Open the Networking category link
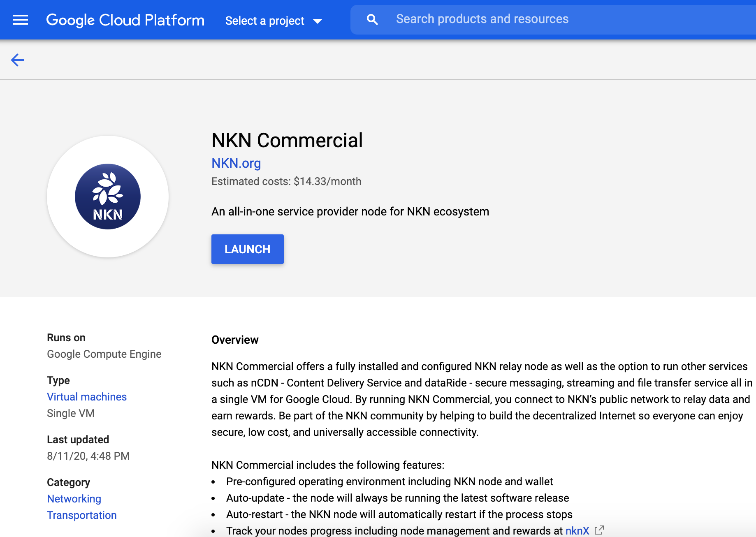Screen dimensions: 756x537 (x=74, y=499)
